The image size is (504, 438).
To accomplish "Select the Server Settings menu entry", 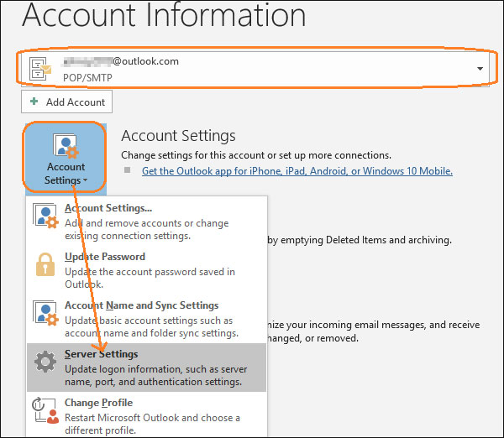I will point(146,368).
